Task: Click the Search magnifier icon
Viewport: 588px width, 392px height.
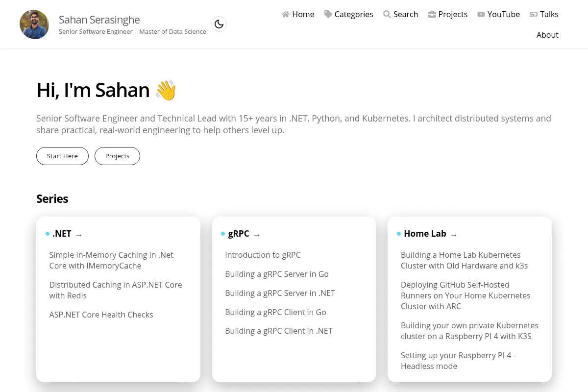Action: click(x=387, y=14)
